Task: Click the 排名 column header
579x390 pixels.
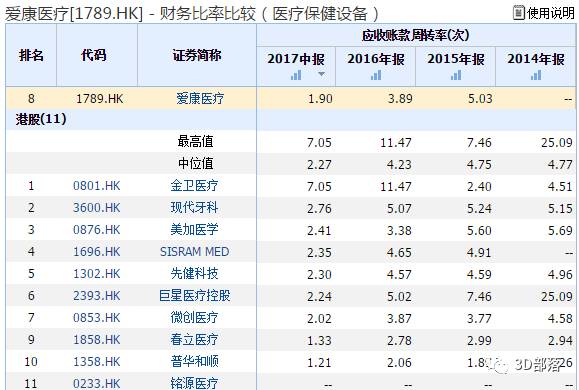Action: 31,55
